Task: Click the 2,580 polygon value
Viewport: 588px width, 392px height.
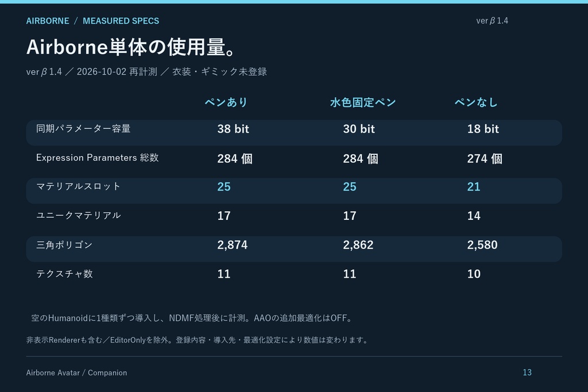Action: coord(482,245)
